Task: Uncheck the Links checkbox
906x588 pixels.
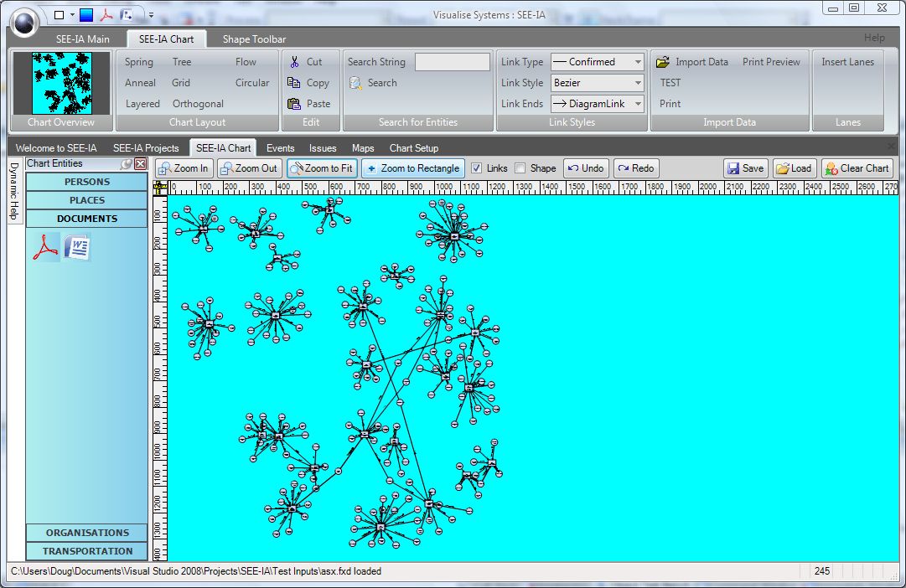Action: (477, 168)
